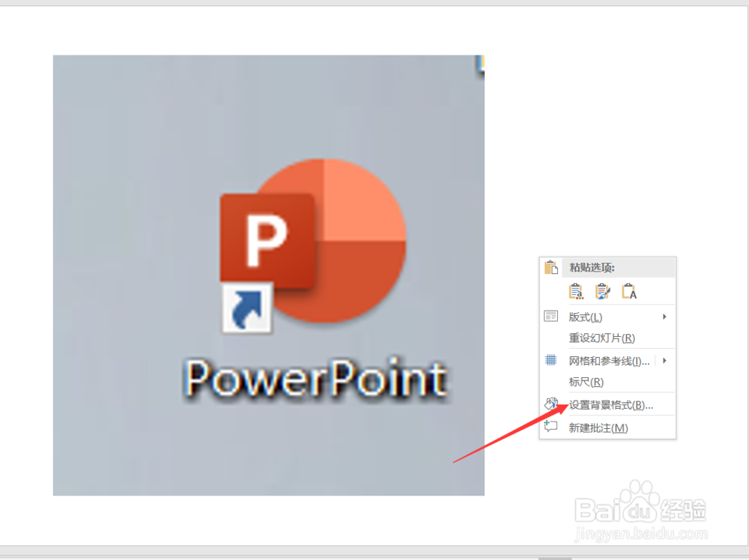Click the comment icon beside 新建批注
This screenshot has width=749, height=560.
pos(551,426)
